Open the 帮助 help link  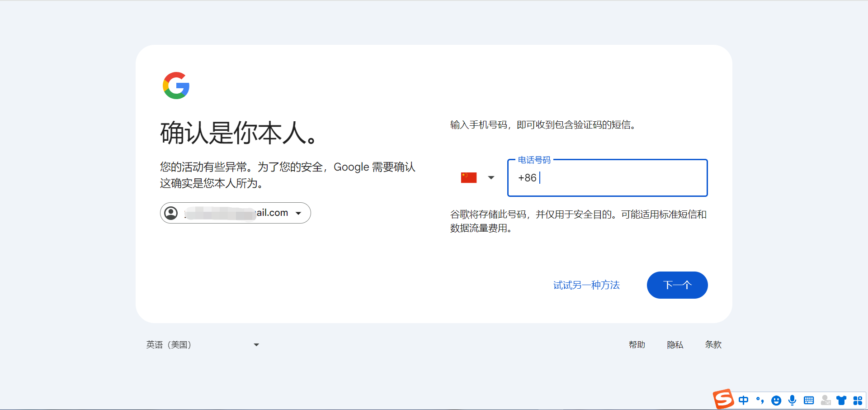[637, 345]
